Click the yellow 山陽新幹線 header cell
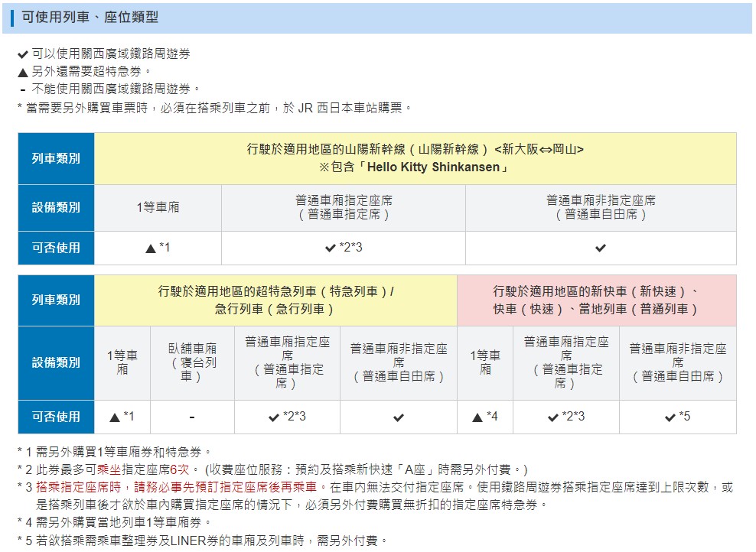Image resolution: width=756 pixels, height=552 pixels. click(x=415, y=157)
